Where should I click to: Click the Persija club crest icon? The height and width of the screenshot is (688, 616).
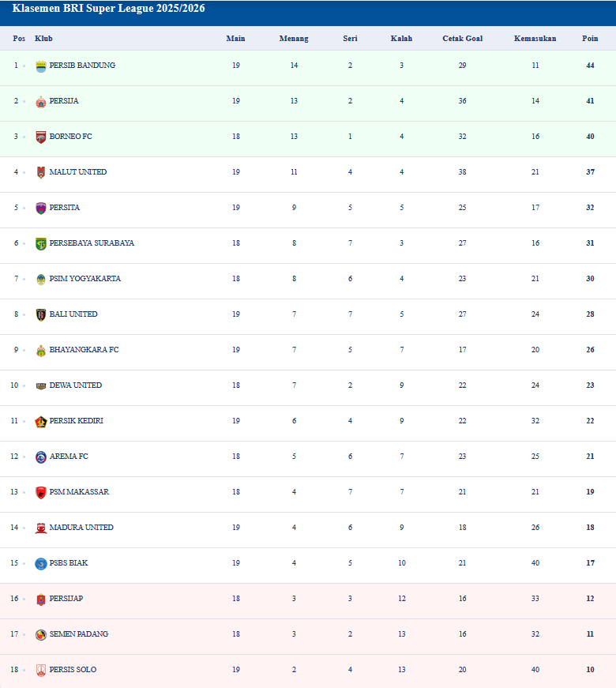(x=41, y=102)
